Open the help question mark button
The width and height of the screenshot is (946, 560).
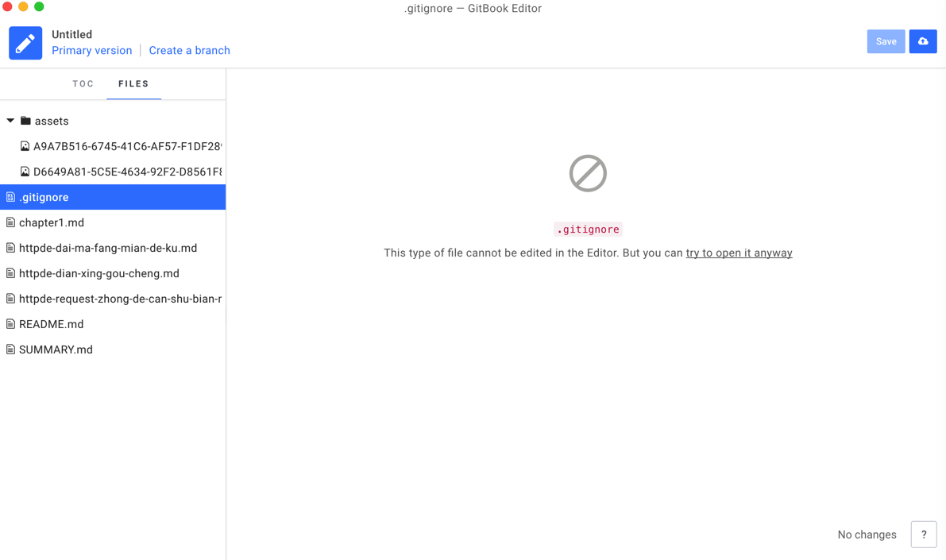click(923, 534)
